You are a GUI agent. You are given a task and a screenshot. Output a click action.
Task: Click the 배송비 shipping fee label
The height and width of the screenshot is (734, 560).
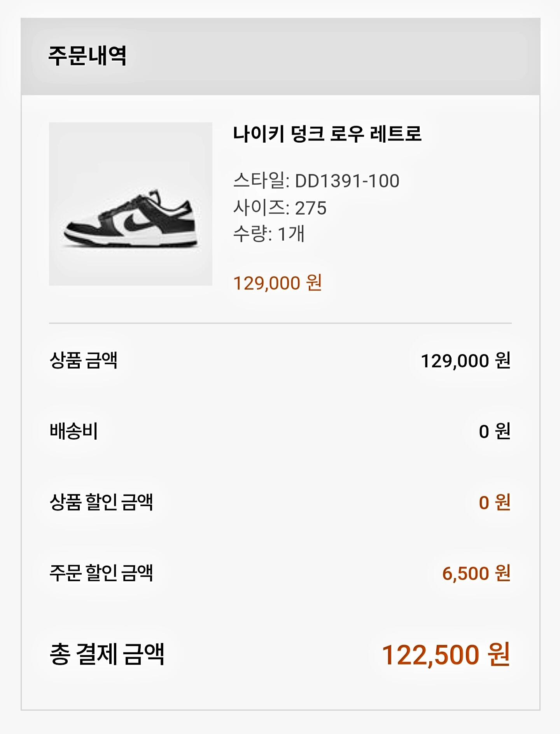(74, 431)
